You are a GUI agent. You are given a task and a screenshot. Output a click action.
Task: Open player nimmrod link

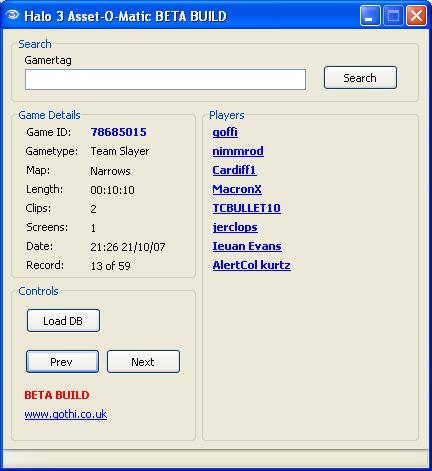tap(238, 151)
